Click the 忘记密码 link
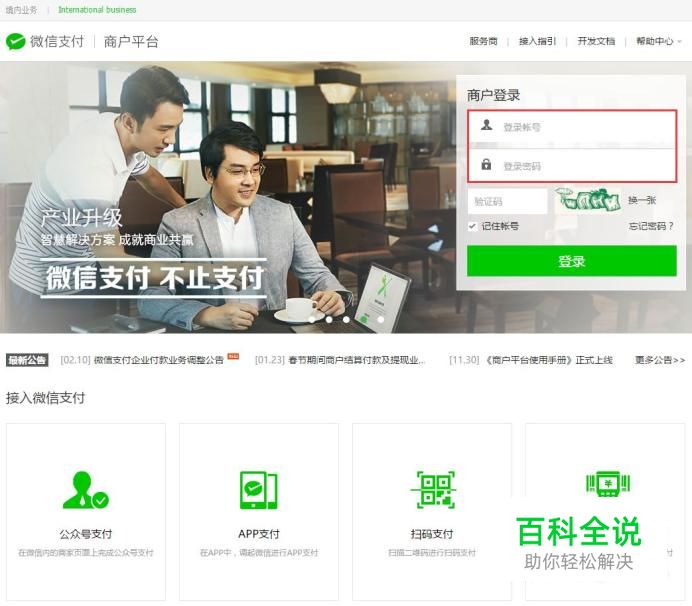The width and height of the screenshot is (692, 606). click(x=651, y=226)
